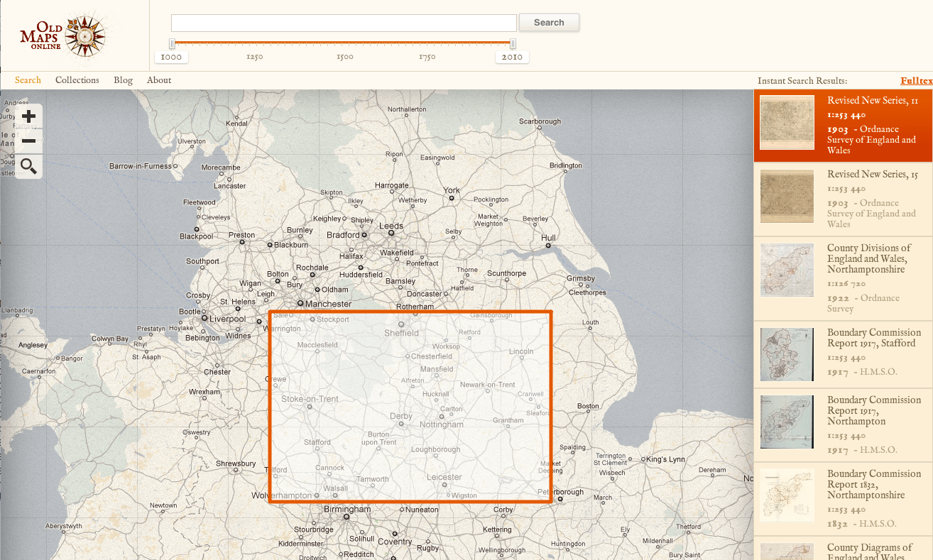
Task: Select County Divisions of England and Wales result
Action: pyautogui.click(x=869, y=259)
